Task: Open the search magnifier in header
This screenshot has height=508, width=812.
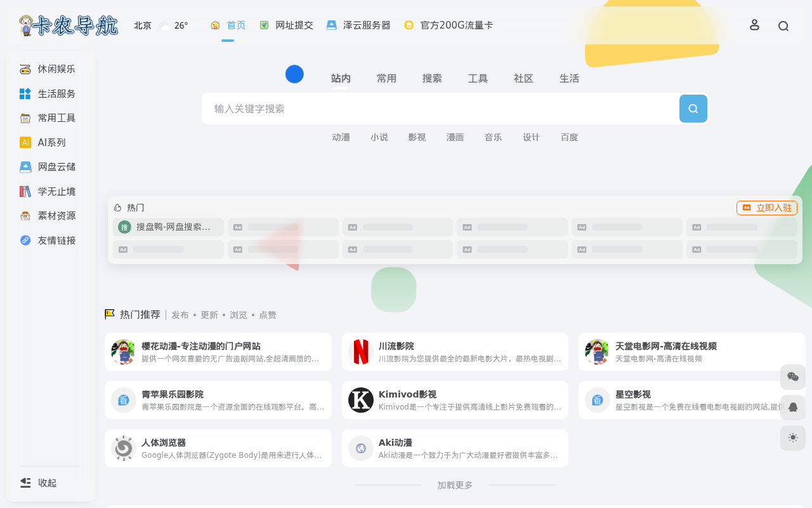Action: 783,26
